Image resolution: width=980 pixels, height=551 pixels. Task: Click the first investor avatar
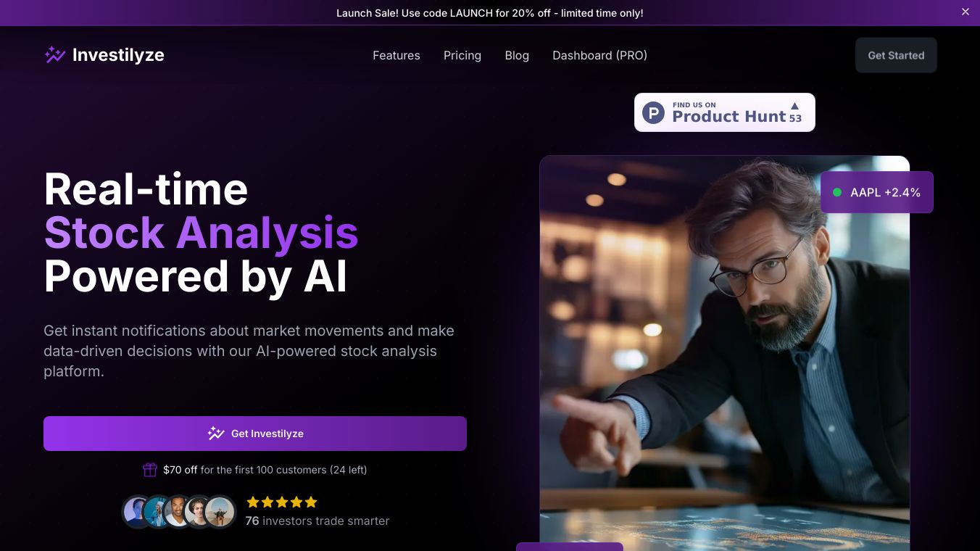[x=137, y=512]
